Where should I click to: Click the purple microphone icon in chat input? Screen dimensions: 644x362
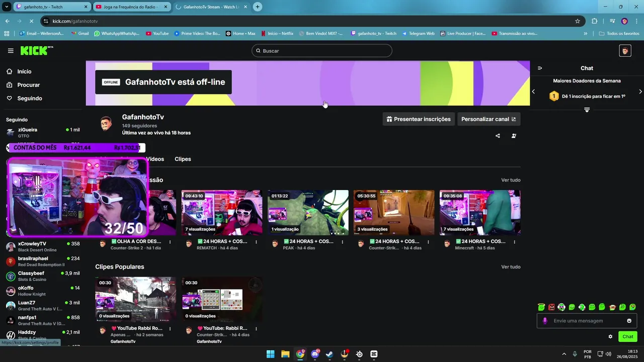[x=545, y=321]
